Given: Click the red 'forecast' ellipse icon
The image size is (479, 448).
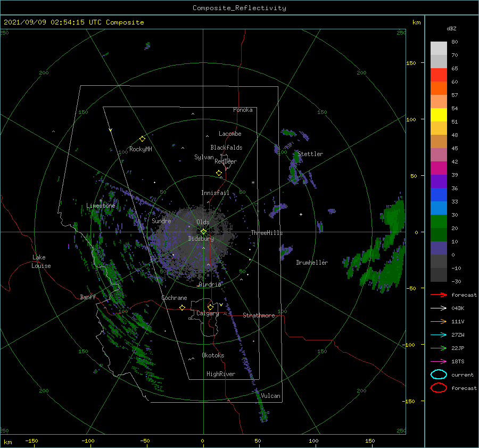Looking at the screenshot, I should click(x=439, y=388).
